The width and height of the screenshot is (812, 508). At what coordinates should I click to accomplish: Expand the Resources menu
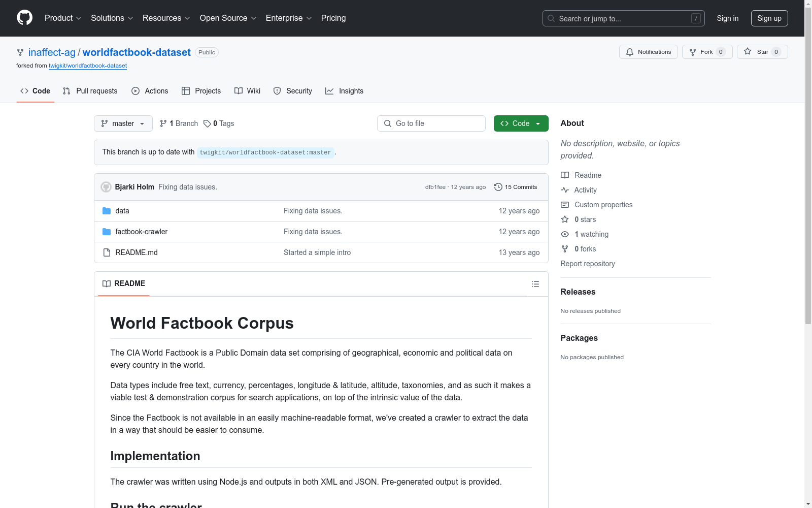tap(166, 18)
